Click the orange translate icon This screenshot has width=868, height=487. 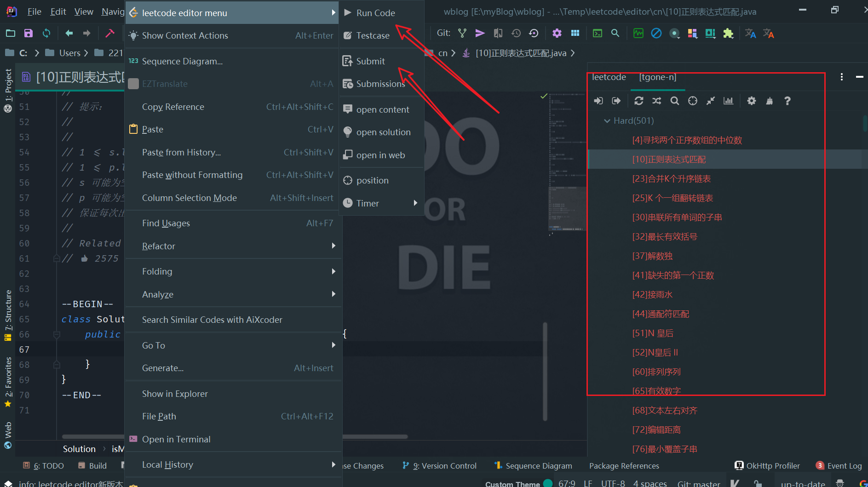[x=769, y=33]
